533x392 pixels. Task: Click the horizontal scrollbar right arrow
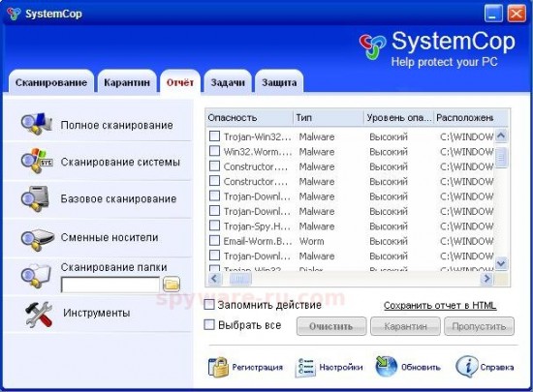coord(486,279)
